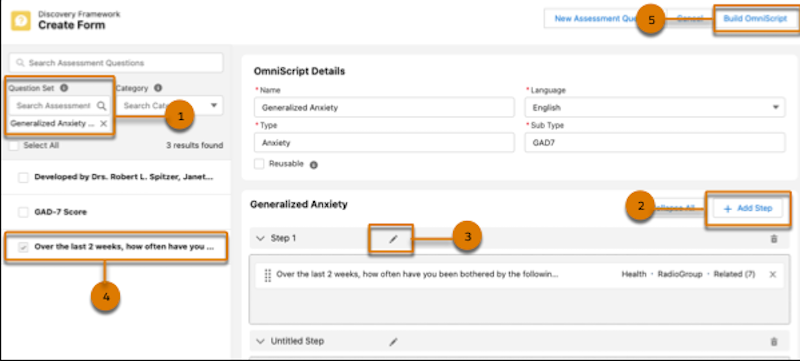Click the Build OmniScript button
This screenshot has height=361, width=800.
coord(755,18)
